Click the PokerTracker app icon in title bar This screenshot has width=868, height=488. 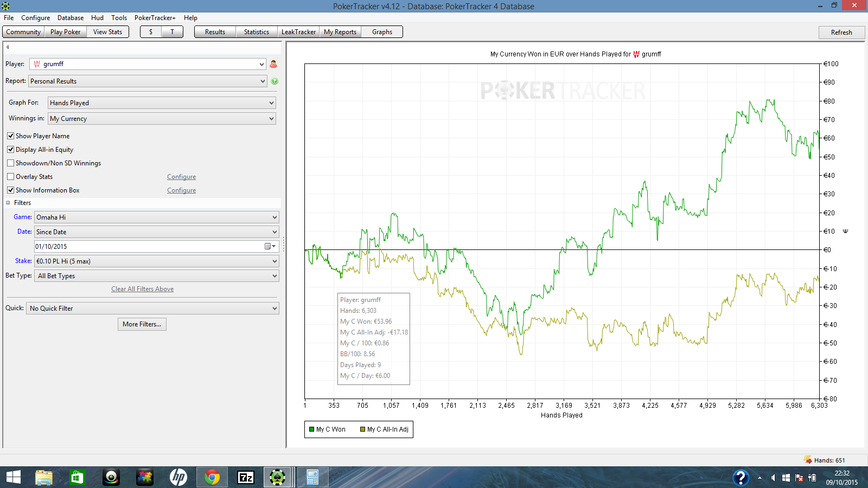[x=5, y=6]
